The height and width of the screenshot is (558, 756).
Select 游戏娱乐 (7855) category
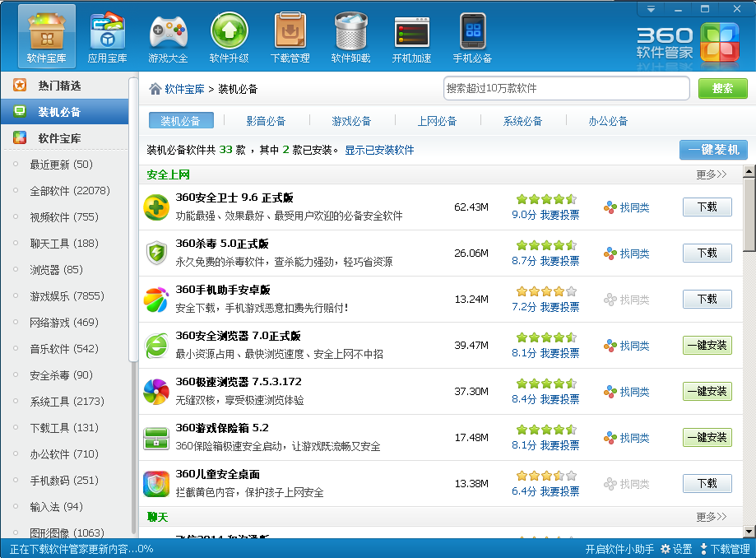click(67, 296)
